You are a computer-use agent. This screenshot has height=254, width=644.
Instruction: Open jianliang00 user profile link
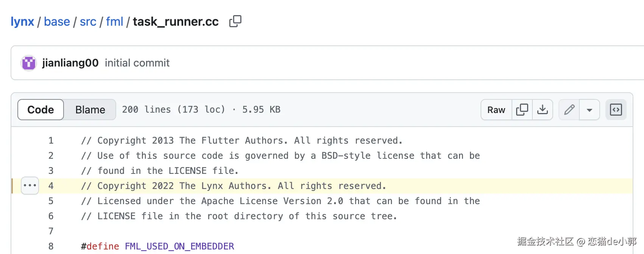point(70,63)
